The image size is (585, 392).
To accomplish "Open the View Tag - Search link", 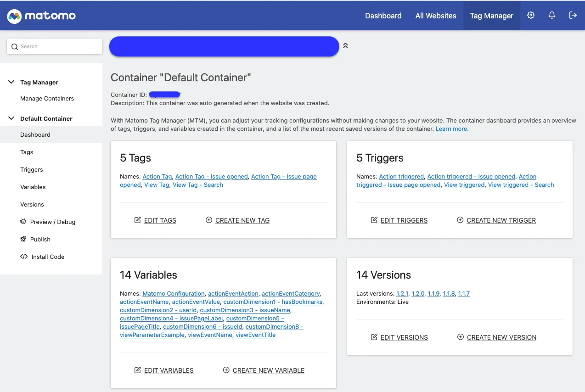I will 198,185.
